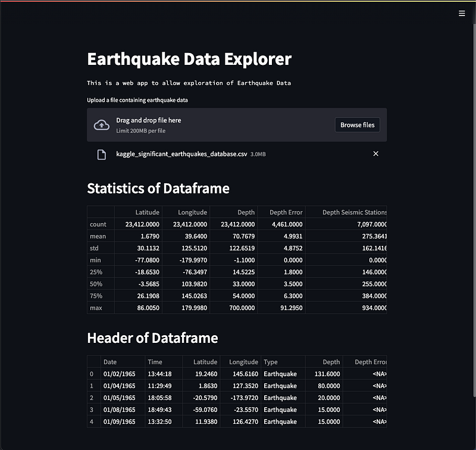Screen dimensions: 476x450
Task: Sort statistics table by Depth Error column
Action: (281, 212)
